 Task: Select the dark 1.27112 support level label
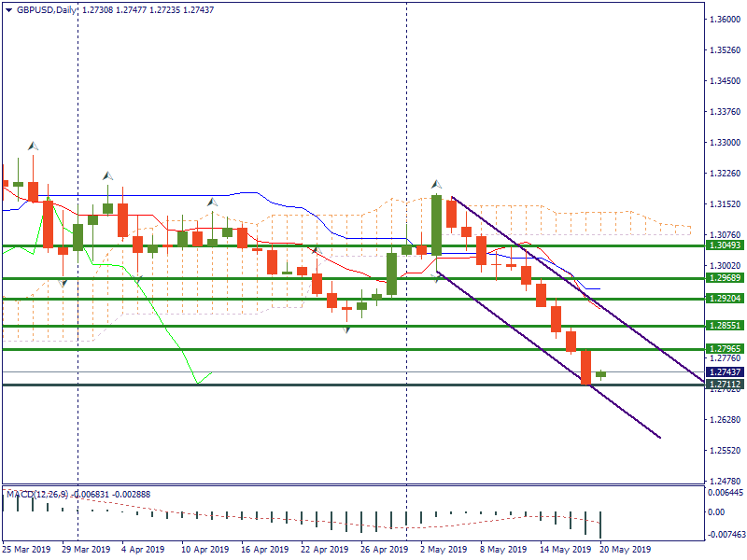[x=725, y=384]
